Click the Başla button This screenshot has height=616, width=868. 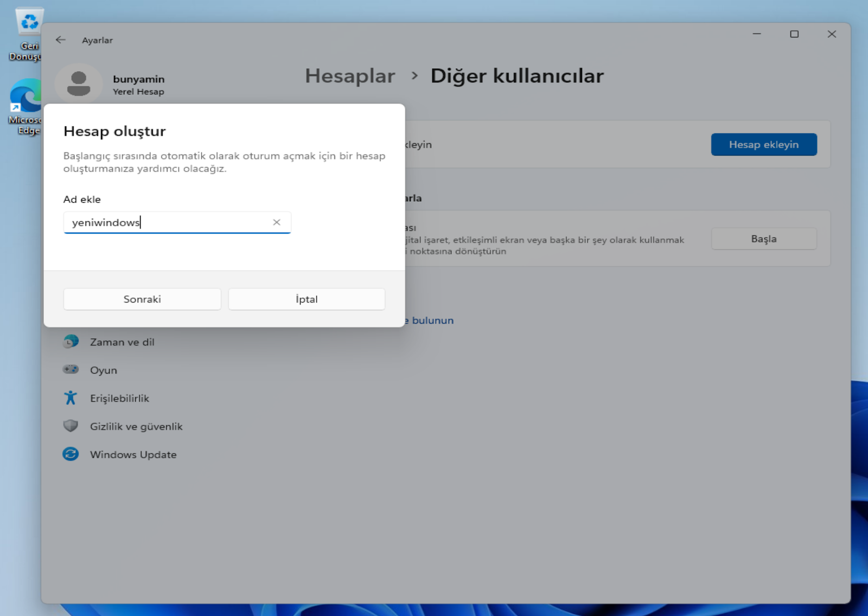coord(764,239)
